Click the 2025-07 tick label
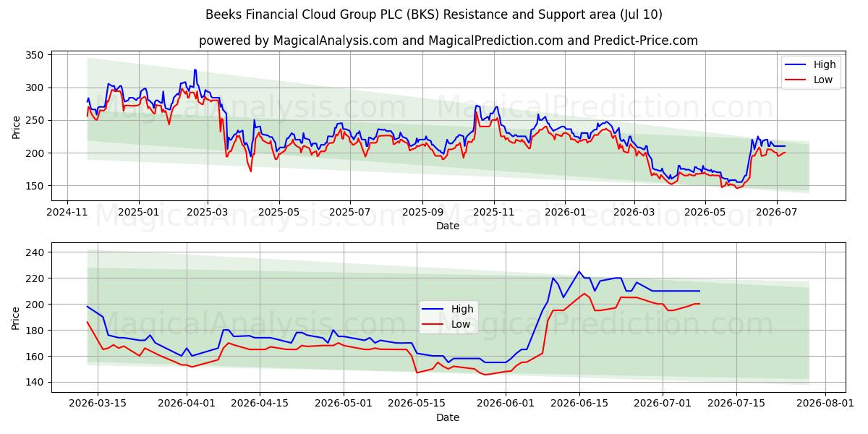 [349, 213]
